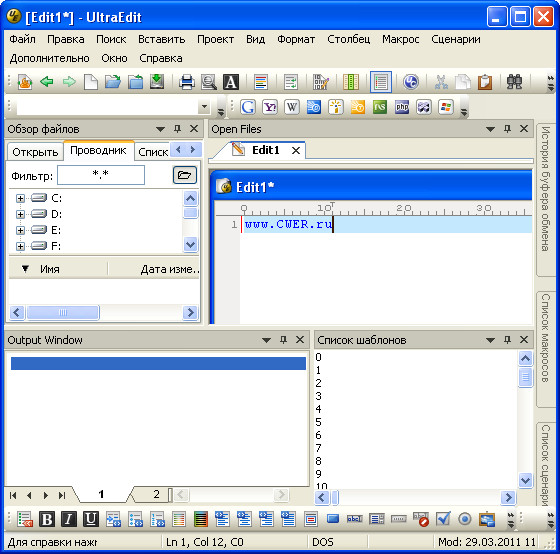Pin the Output Window panel
560x554 pixels.
pyautogui.click(x=283, y=340)
